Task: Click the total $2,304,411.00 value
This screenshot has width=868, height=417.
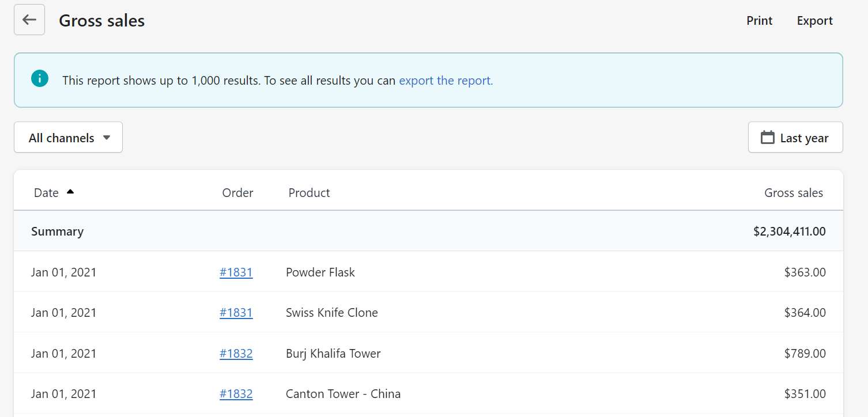Action: pos(789,232)
